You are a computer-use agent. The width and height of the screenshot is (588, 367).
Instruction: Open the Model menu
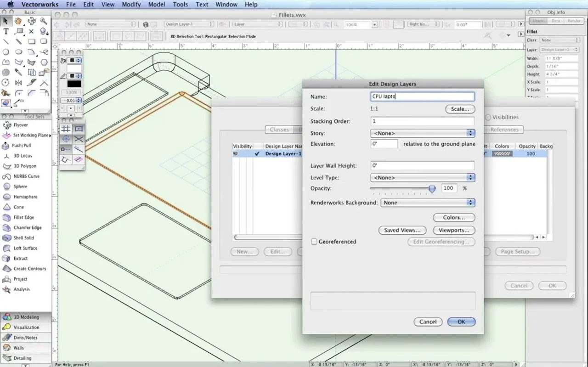click(x=157, y=4)
